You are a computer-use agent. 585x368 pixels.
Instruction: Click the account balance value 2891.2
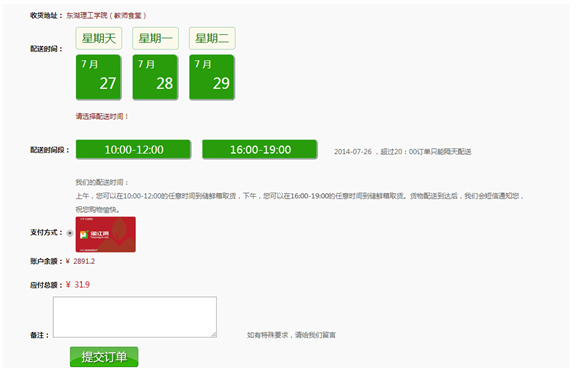point(84,261)
